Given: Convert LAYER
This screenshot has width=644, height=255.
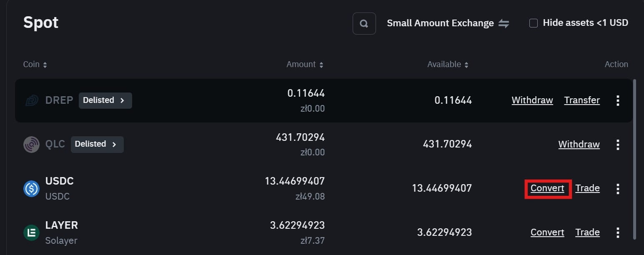Looking at the screenshot, I should coord(547,232).
